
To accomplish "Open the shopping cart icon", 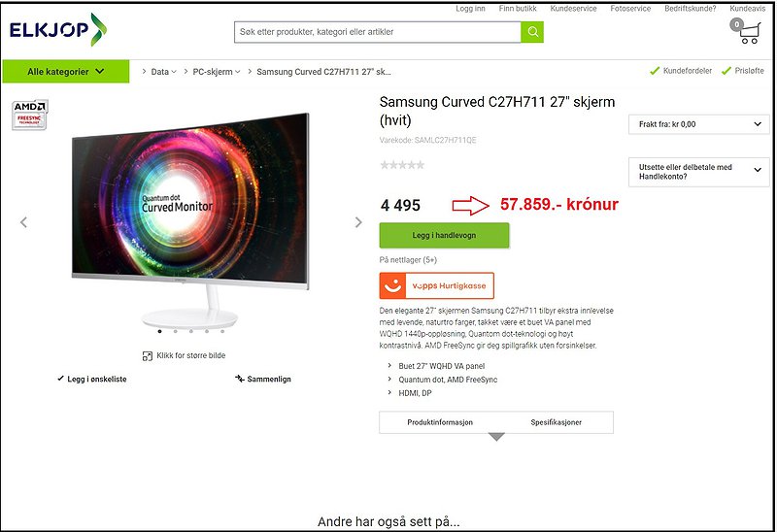I will point(745,31).
